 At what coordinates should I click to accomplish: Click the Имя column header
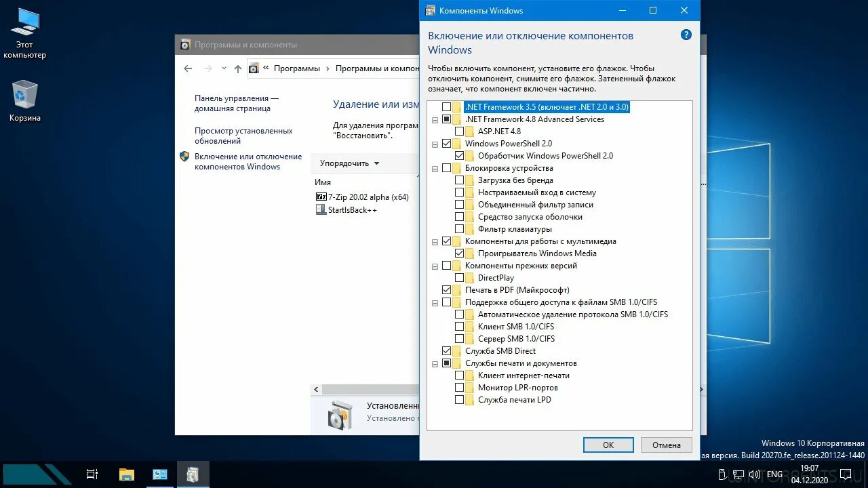pyautogui.click(x=323, y=182)
